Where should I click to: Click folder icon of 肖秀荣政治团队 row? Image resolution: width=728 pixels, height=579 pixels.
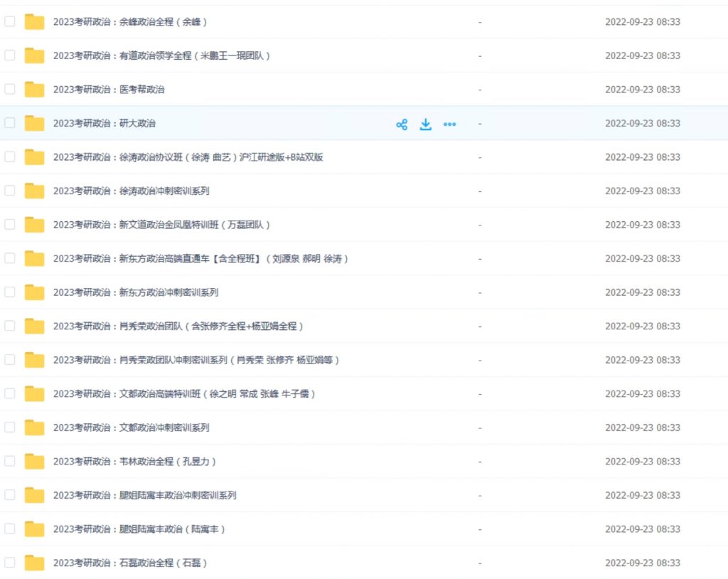(x=34, y=326)
